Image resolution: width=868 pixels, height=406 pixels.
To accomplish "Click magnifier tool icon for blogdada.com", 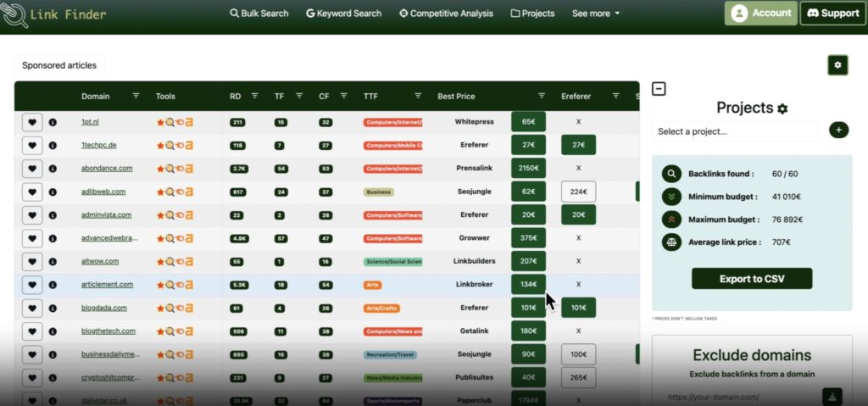I will coord(170,308).
